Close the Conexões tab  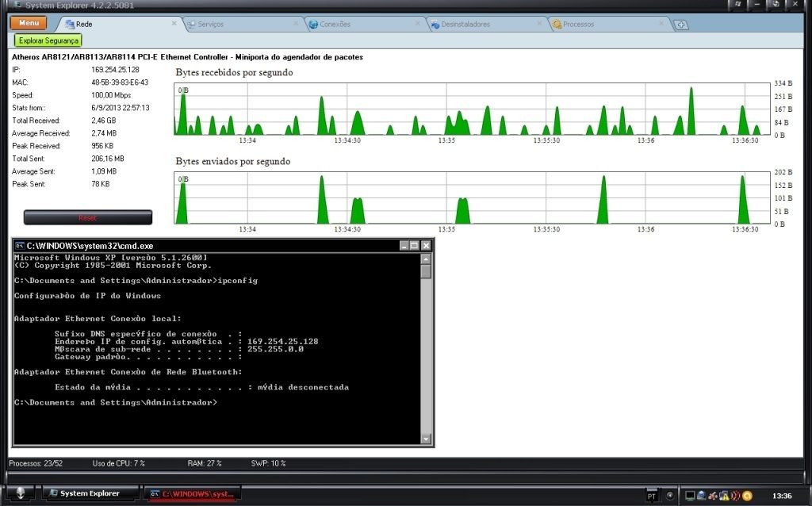click(417, 23)
